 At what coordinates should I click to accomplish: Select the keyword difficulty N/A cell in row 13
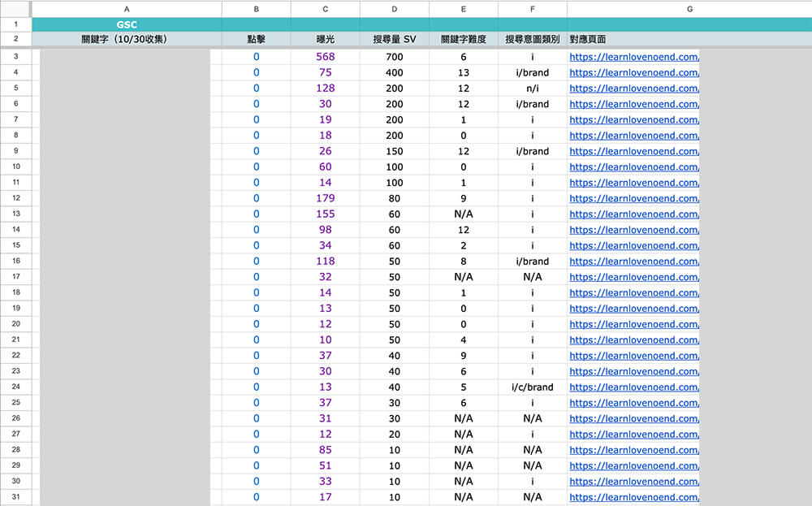click(464, 214)
